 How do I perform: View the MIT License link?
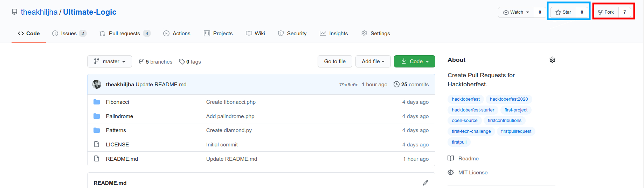tap(468, 173)
